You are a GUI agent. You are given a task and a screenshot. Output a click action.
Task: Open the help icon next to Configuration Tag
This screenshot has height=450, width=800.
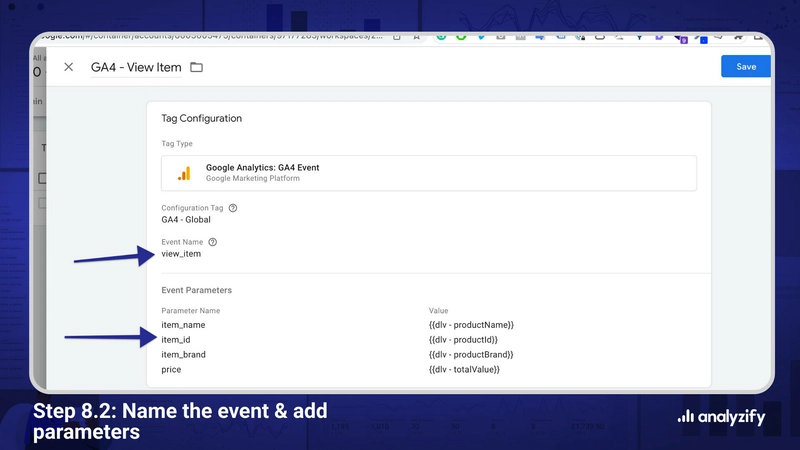pyautogui.click(x=233, y=208)
